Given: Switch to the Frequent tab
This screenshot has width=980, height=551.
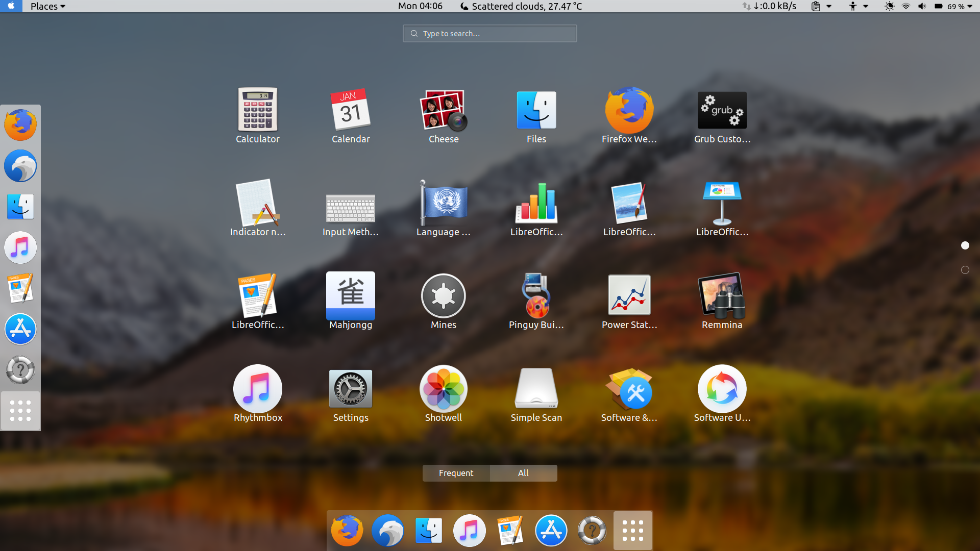Looking at the screenshot, I should click(x=456, y=473).
